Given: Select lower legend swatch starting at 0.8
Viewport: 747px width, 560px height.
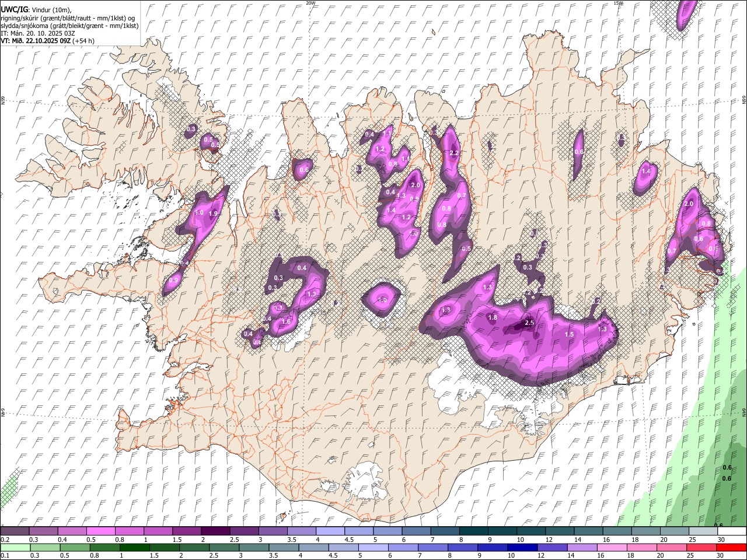Looking at the screenshot, I should click(x=105, y=548).
